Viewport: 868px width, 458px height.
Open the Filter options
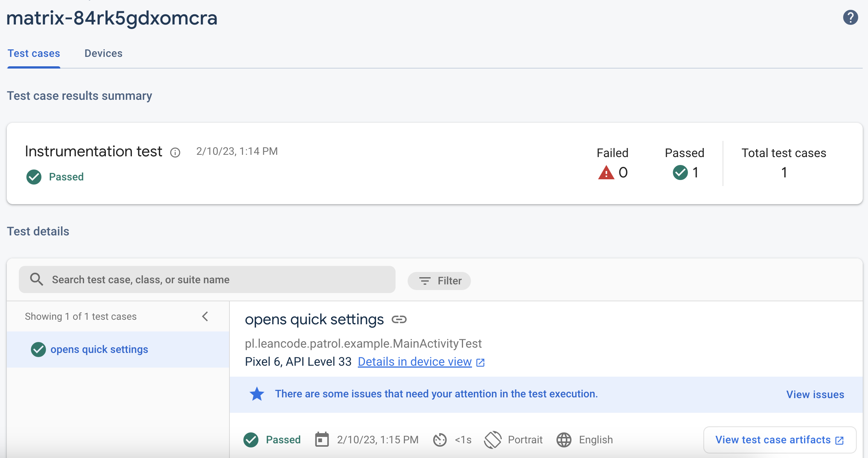click(x=439, y=281)
